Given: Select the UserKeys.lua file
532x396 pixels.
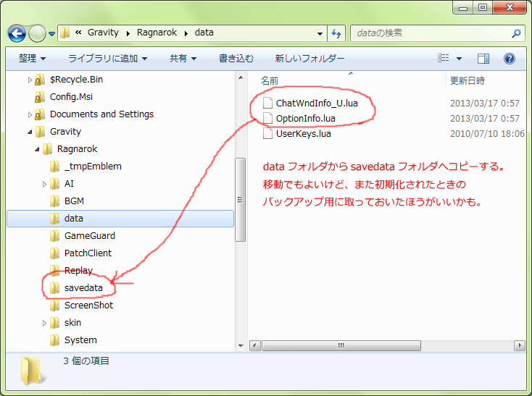Looking at the screenshot, I should (x=303, y=133).
